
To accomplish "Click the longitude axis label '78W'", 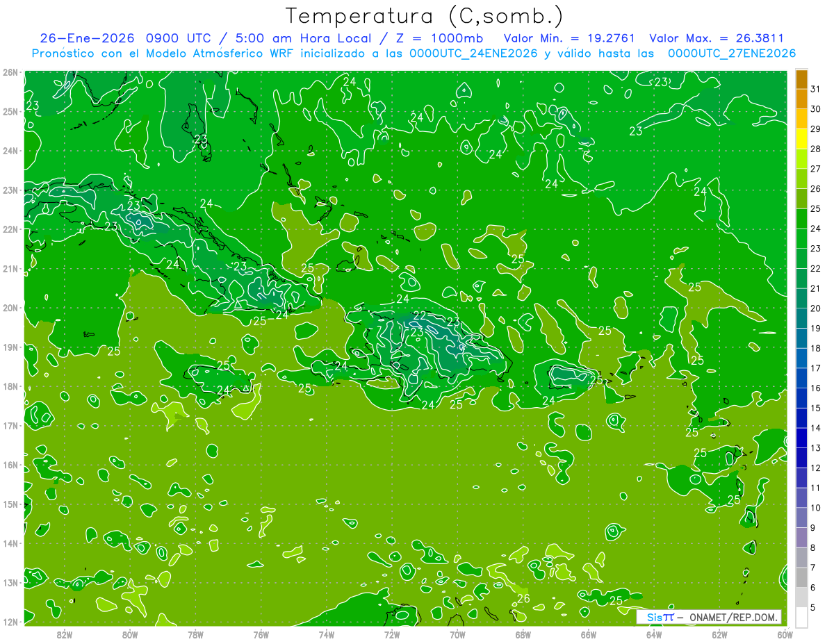I will 195,634.
